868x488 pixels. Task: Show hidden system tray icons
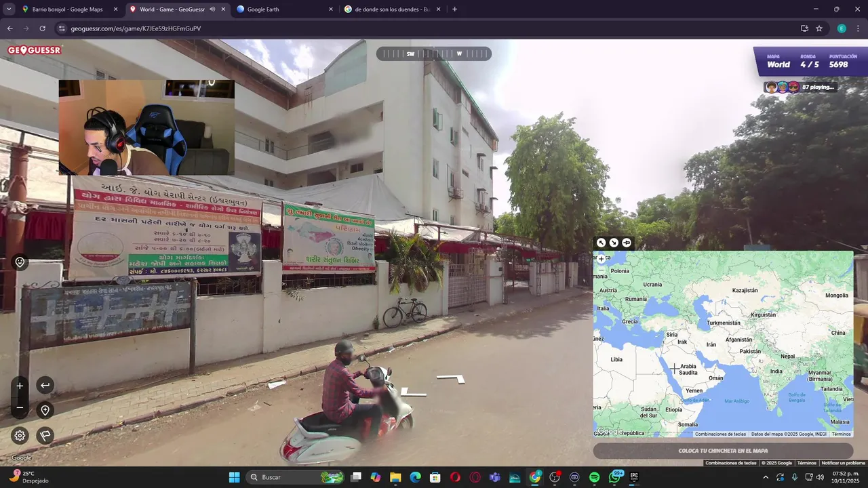766,477
